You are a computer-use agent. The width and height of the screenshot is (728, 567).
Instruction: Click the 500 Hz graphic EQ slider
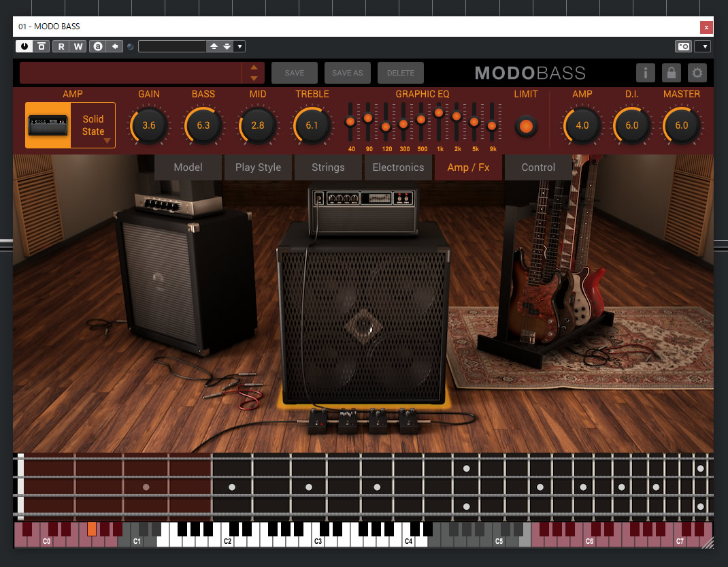tap(421, 119)
